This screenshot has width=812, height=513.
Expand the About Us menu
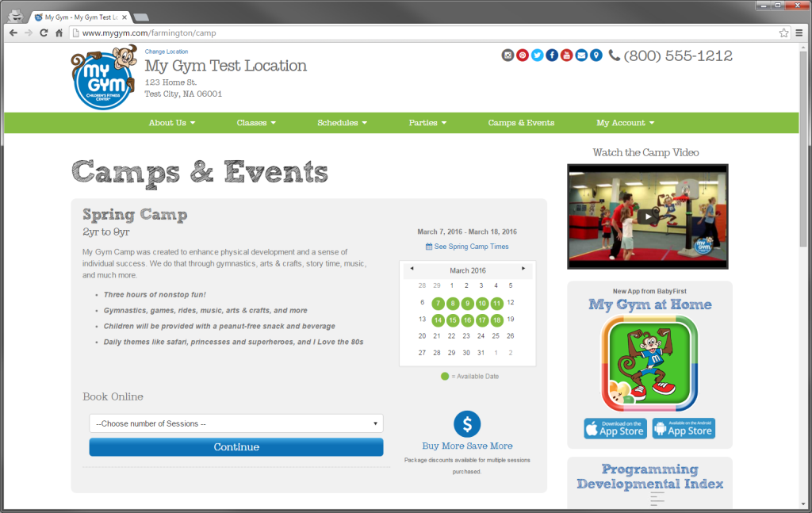(x=172, y=123)
